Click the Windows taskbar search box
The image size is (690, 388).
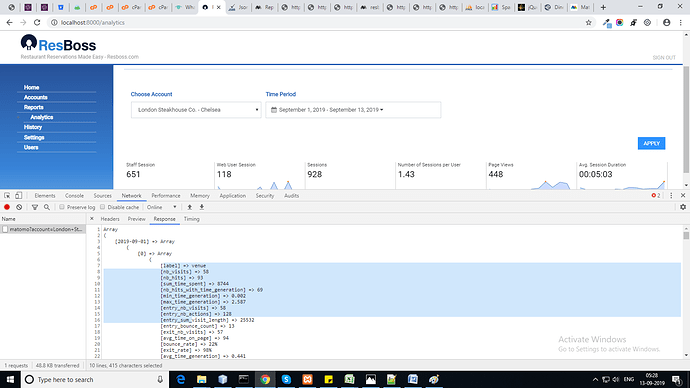[95, 379]
